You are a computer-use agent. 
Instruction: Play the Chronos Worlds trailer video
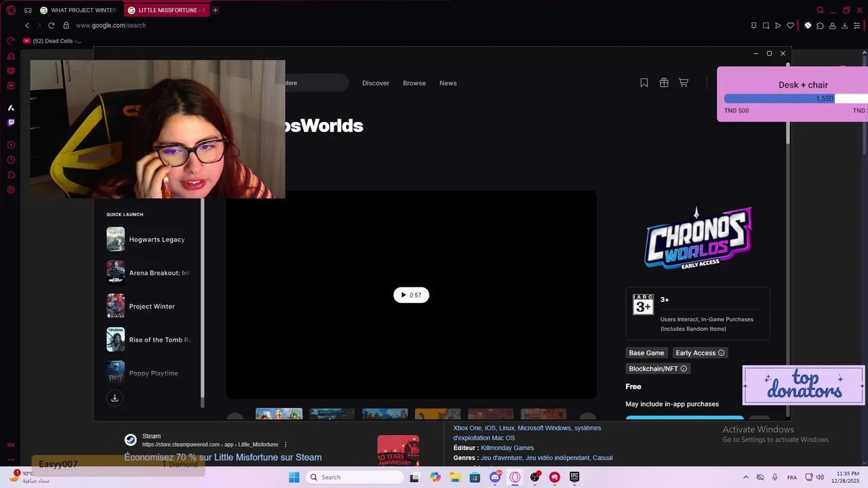411,295
